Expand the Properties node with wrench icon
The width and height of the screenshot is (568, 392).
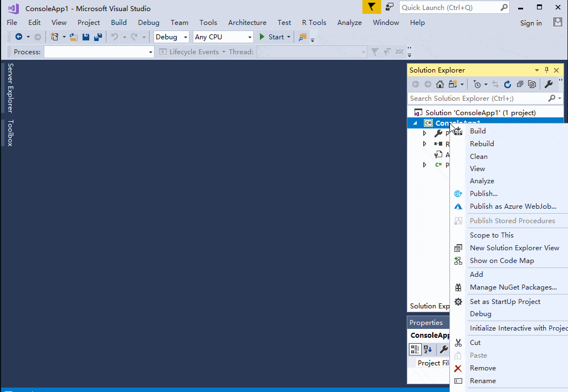(x=424, y=133)
